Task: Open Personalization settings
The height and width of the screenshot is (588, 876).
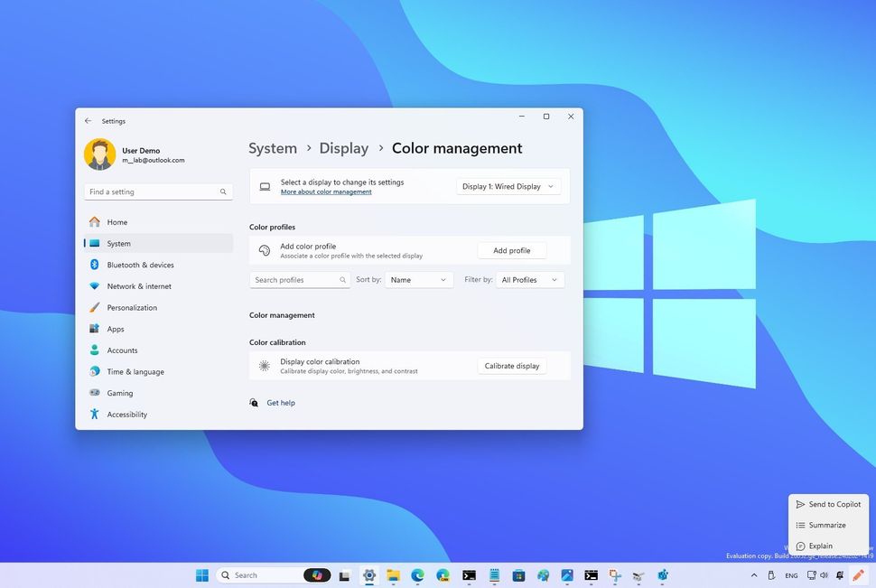Action: point(132,307)
